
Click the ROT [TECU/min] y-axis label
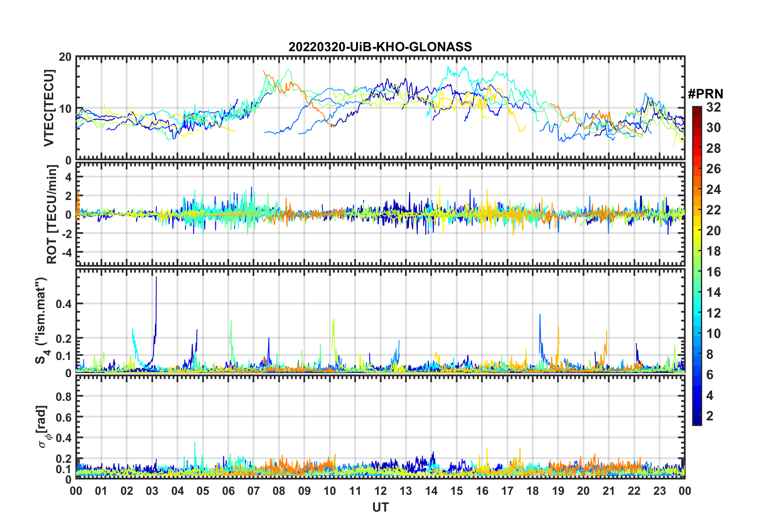point(52,214)
